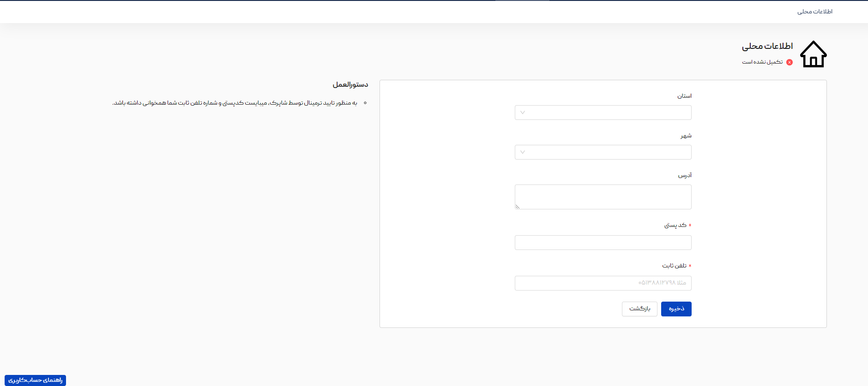Click the کد پستی field label

[675, 226]
